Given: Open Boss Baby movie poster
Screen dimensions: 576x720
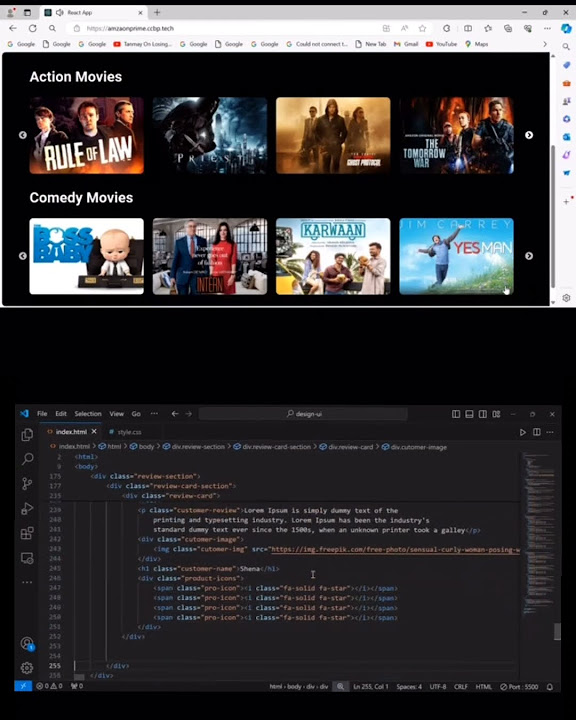Looking at the screenshot, I should coord(86,256).
